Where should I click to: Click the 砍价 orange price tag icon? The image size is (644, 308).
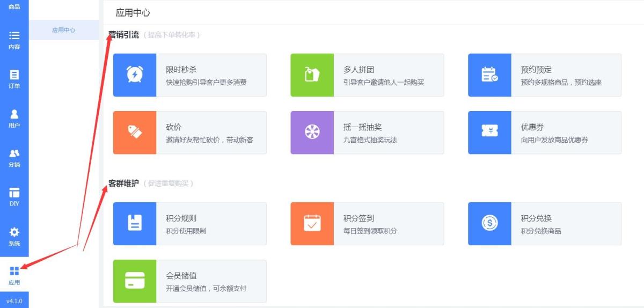tap(134, 132)
